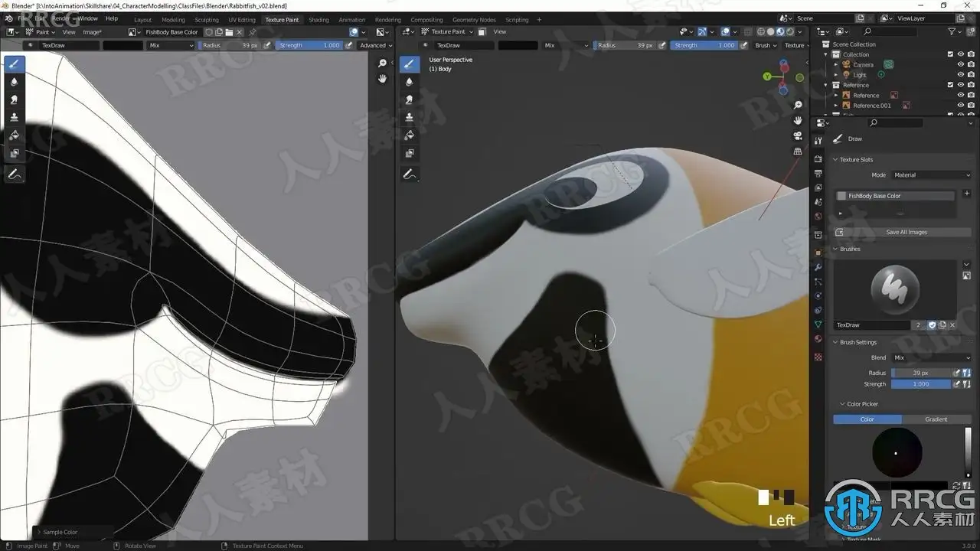Image resolution: width=980 pixels, height=551 pixels.
Task: Click Save All Images button
Action: pos(902,232)
